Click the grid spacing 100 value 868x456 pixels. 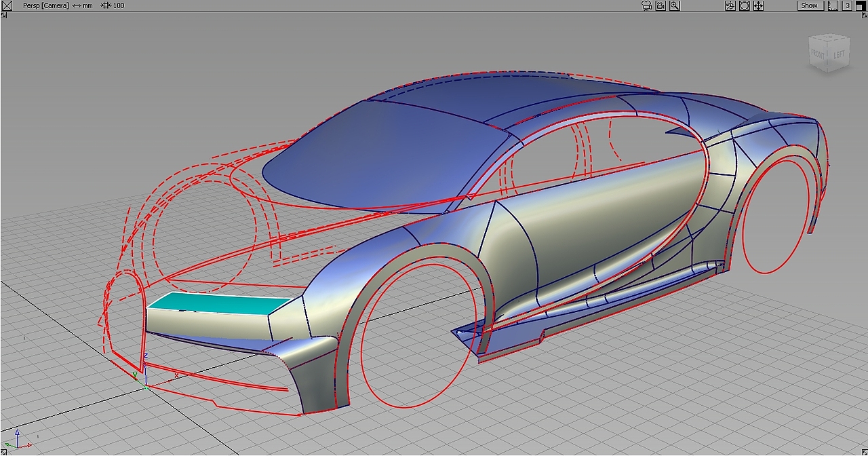[119, 5]
